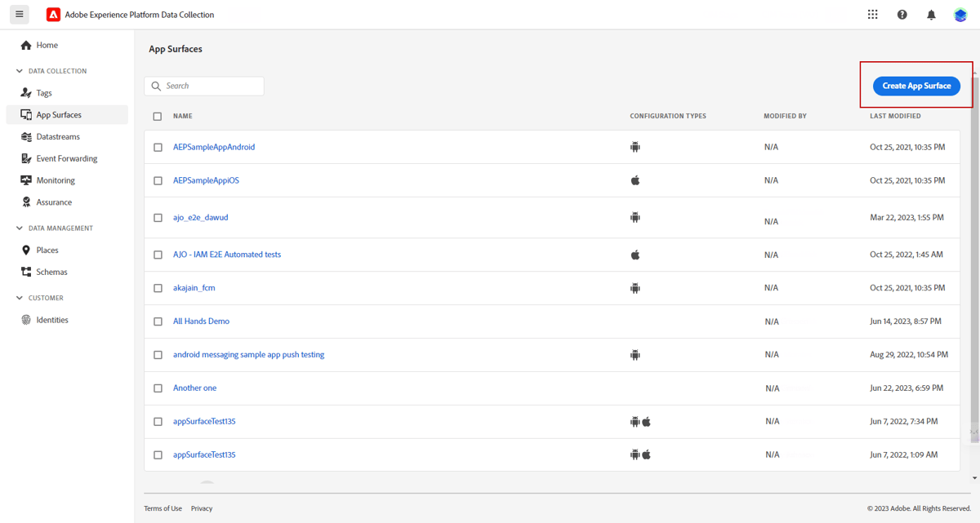Open the AEPSampleAppiOS link
980x523 pixels.
(x=206, y=180)
